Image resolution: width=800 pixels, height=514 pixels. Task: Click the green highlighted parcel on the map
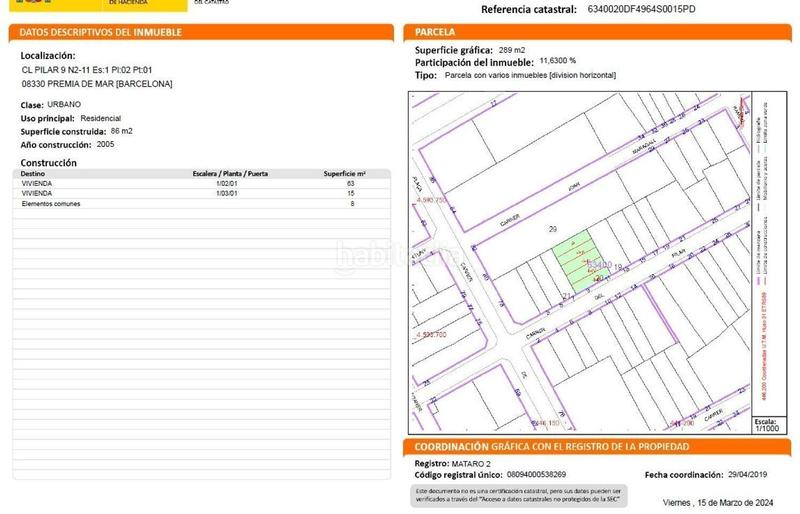pos(578,264)
